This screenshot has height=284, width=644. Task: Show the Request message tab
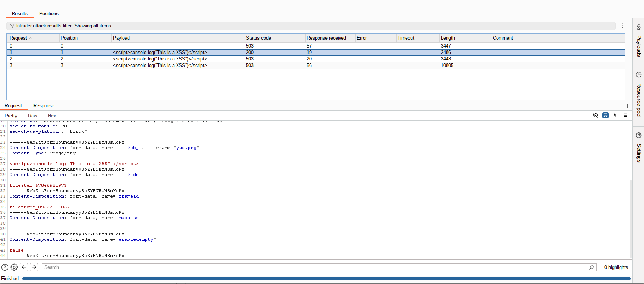click(x=13, y=106)
